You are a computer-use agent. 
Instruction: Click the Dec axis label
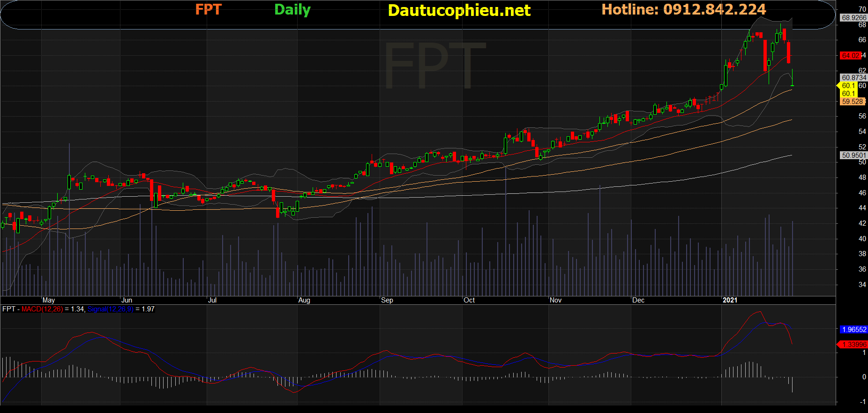[638, 300]
